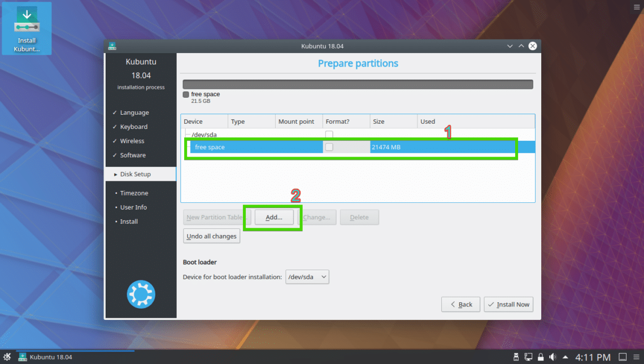Click the Add... button
This screenshot has height=364, width=644.
(274, 218)
